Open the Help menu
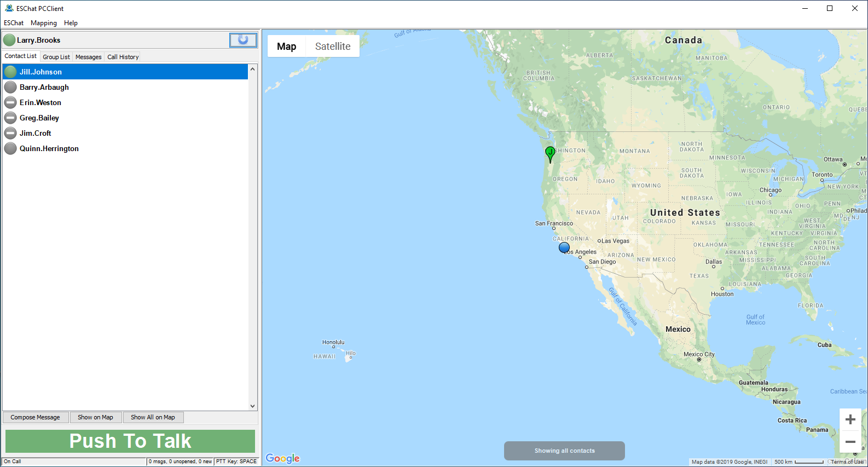 71,23
